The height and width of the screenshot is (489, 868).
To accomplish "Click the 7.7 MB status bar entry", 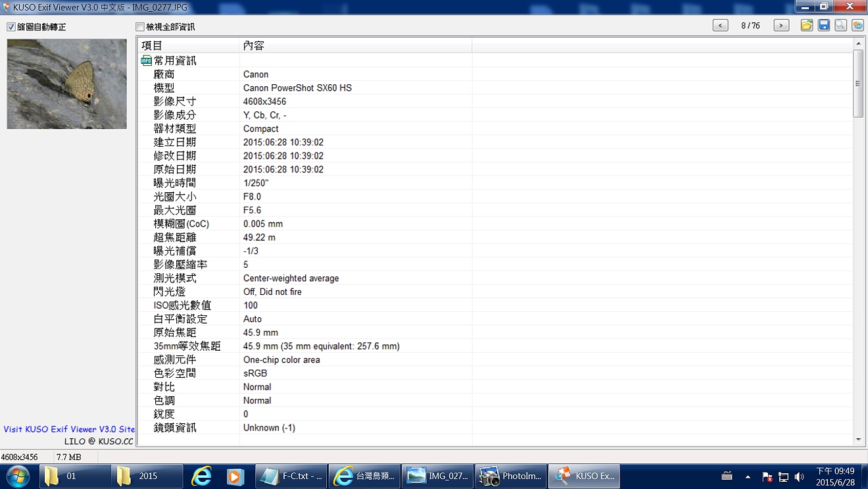I will pos(69,457).
